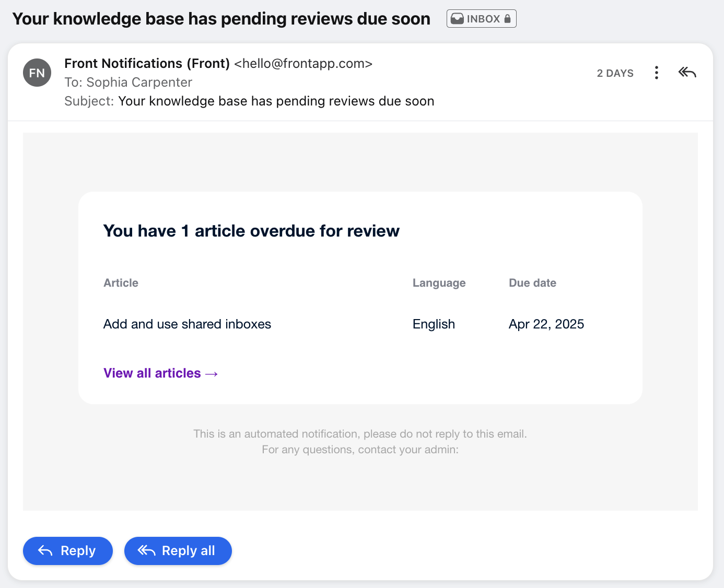
Task: Click the sender name Front Notifications (Front)
Action: point(147,64)
